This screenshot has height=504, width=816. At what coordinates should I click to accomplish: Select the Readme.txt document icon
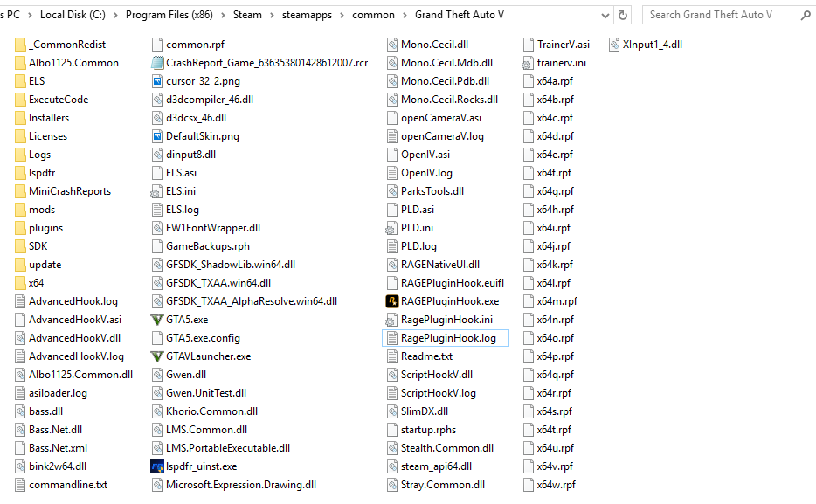pos(392,356)
